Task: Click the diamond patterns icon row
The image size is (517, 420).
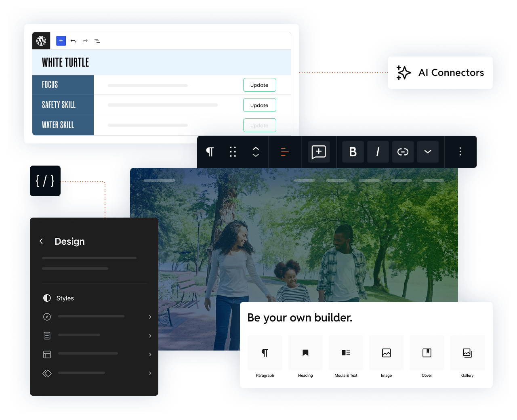Action: click(x=97, y=373)
